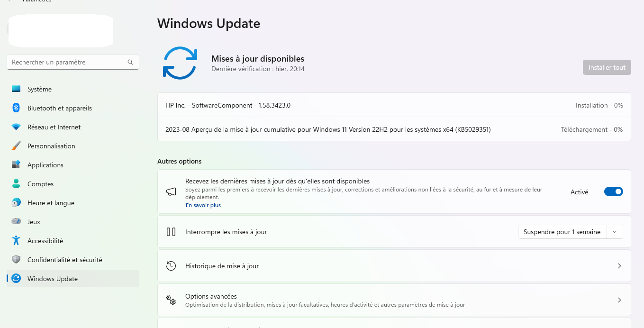Open the En savoir plus link
The image size is (644, 328).
[x=203, y=205]
